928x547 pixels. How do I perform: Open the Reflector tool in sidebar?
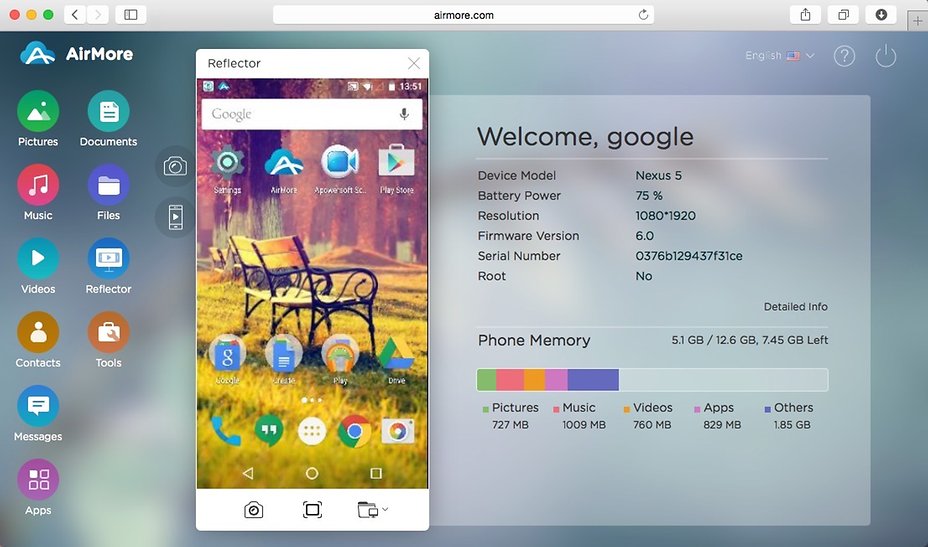(x=108, y=266)
